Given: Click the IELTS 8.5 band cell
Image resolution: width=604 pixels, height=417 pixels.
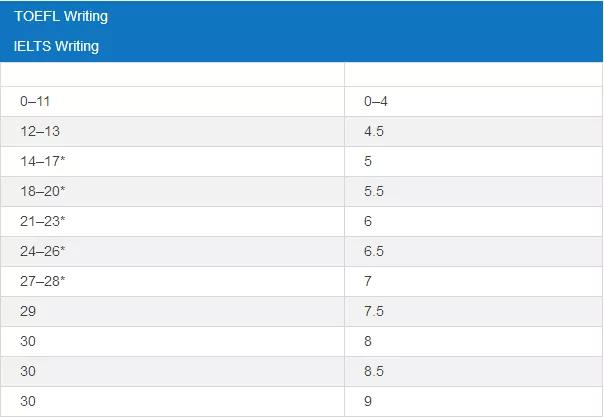Looking at the screenshot, I should click(x=375, y=371).
